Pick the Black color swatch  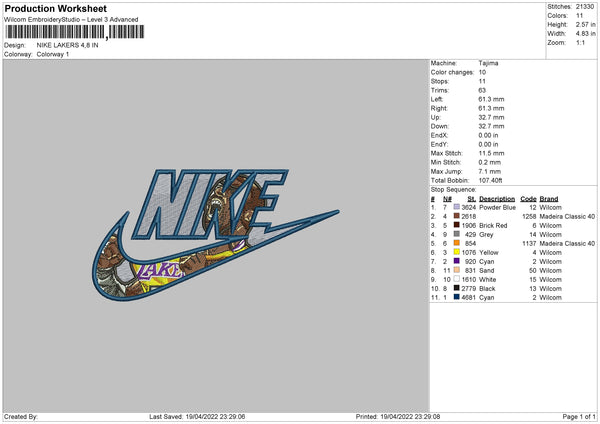(457, 288)
